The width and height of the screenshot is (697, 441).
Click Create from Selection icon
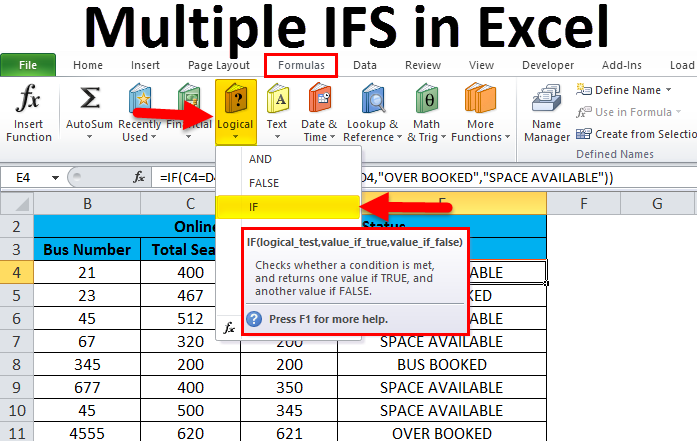583,133
